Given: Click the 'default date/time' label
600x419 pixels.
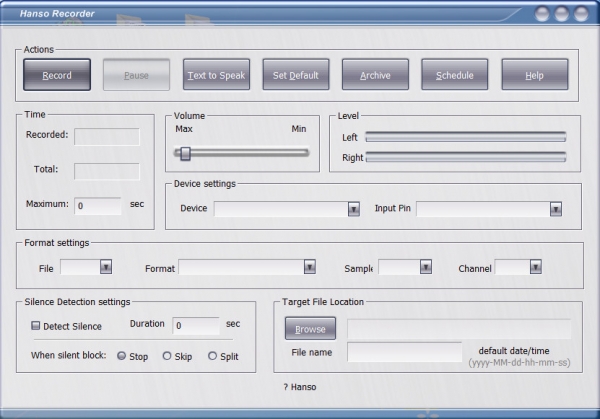Looking at the screenshot, I should [514, 351].
